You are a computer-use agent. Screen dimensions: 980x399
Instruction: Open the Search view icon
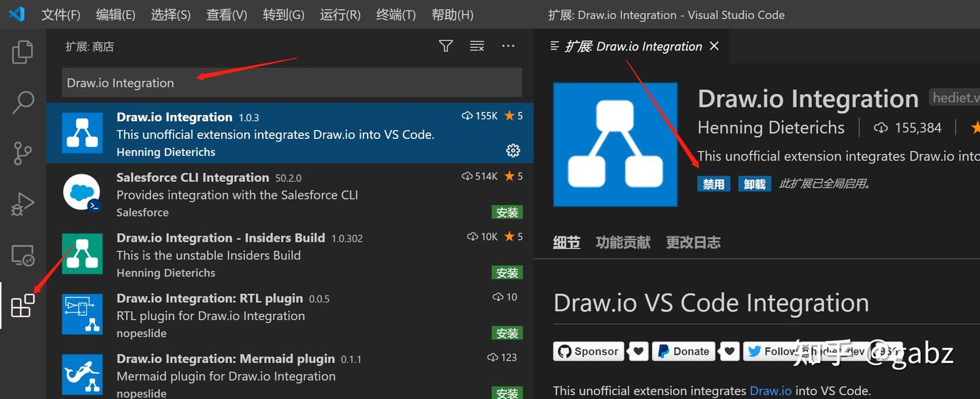point(22,101)
